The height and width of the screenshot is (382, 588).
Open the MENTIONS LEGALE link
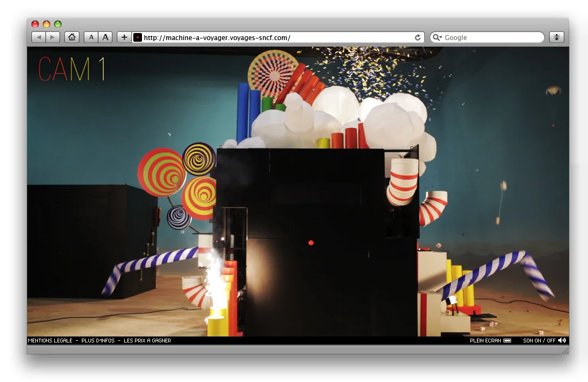tap(50, 340)
